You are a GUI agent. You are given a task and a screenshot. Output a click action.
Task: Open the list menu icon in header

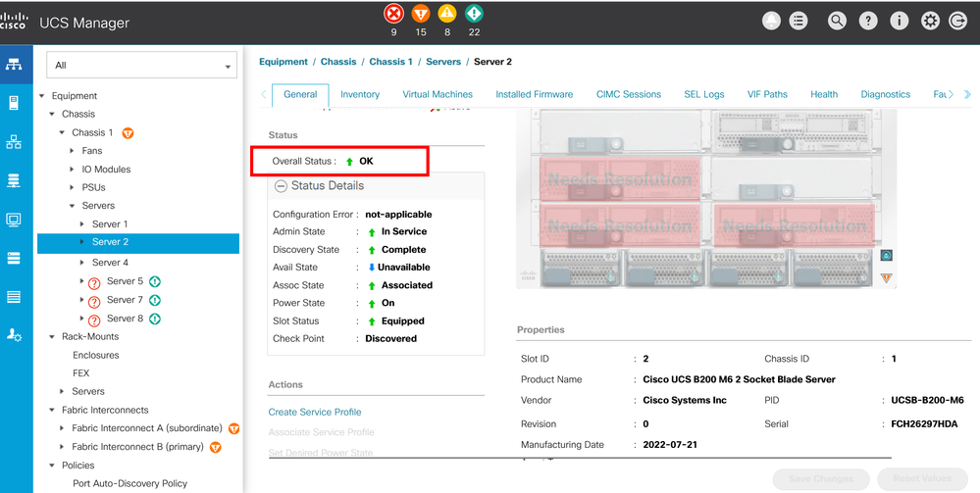(x=799, y=21)
